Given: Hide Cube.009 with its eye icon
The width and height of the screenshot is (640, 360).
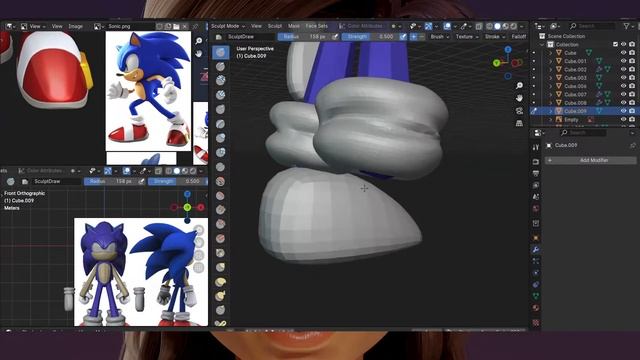Looking at the screenshot, I should (x=623, y=111).
